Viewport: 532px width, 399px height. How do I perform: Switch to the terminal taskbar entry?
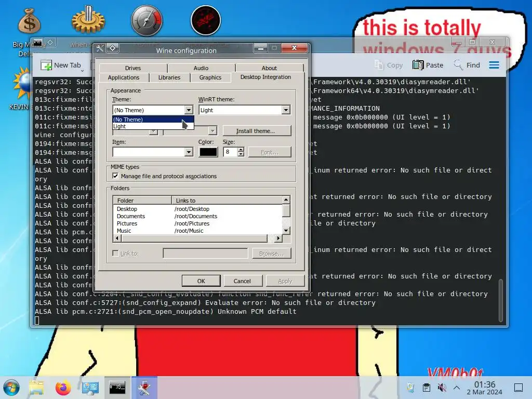(x=117, y=388)
